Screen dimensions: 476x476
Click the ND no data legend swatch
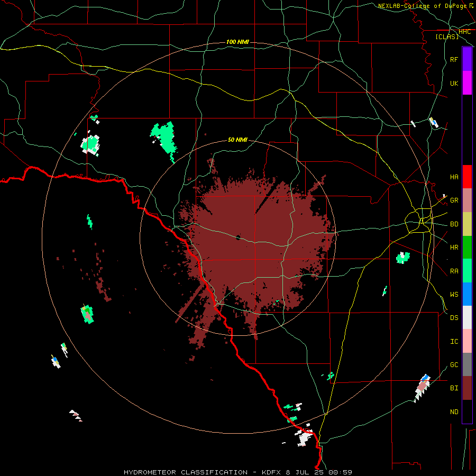467,411
